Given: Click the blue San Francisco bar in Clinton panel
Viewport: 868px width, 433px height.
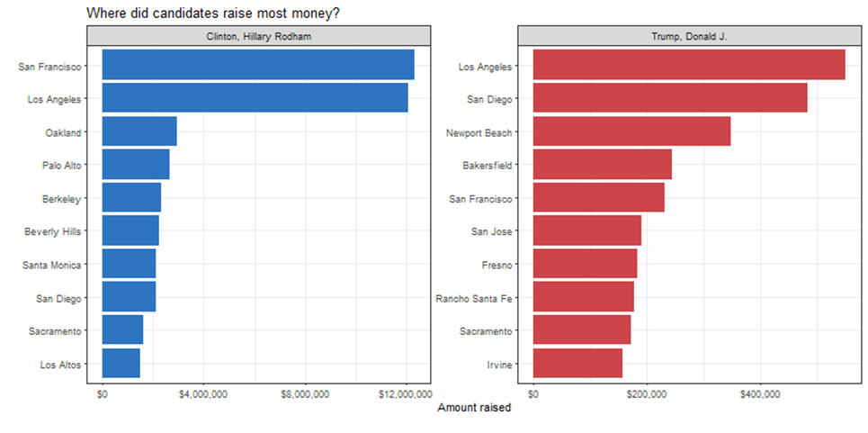Looking at the screenshot, I should coord(257,66).
